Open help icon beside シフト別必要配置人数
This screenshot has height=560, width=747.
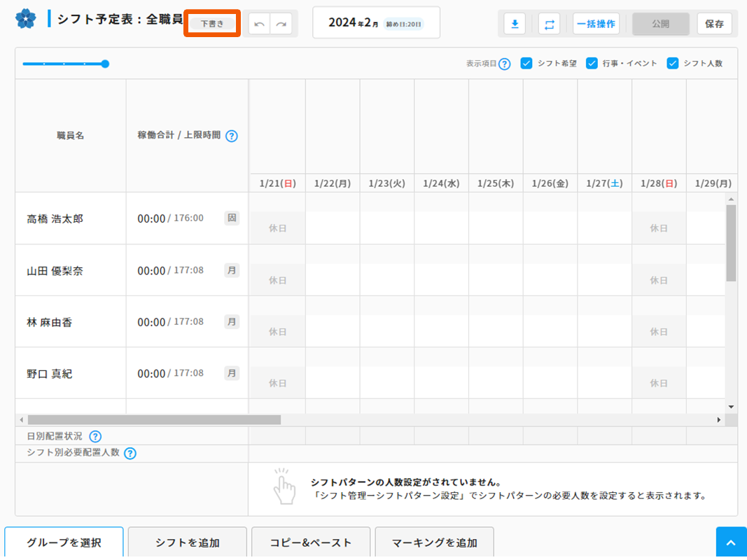(x=130, y=454)
